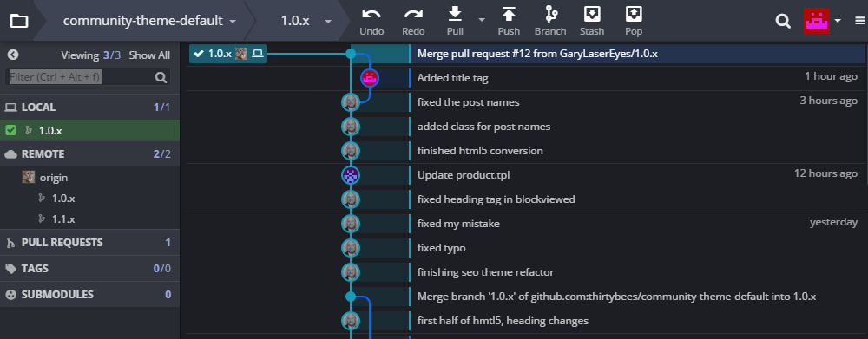This screenshot has height=339, width=868.
Task: Select the local 1.0.x branch row
Action: tap(89, 131)
